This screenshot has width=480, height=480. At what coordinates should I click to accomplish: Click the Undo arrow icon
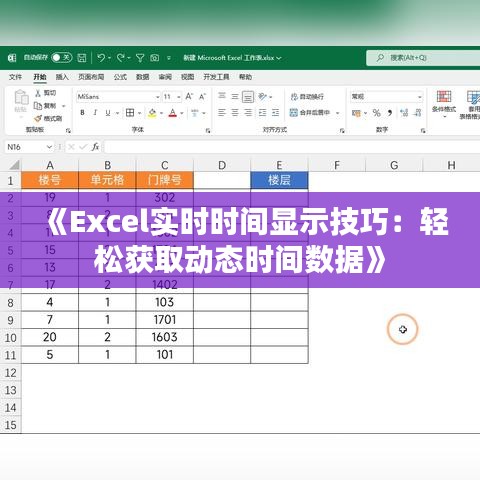pos(101,58)
